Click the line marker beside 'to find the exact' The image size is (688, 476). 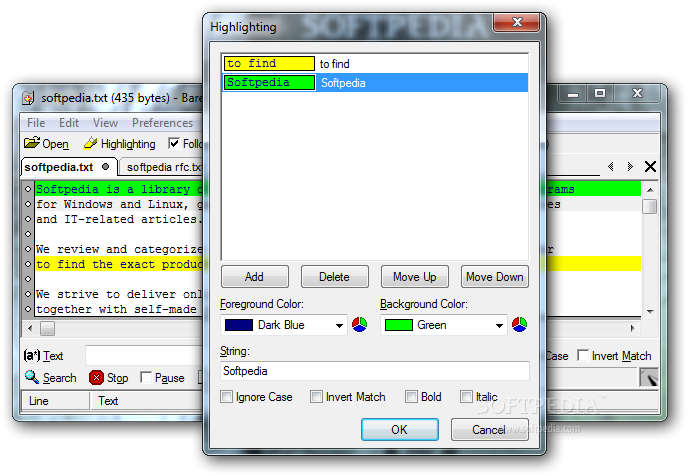click(28, 264)
